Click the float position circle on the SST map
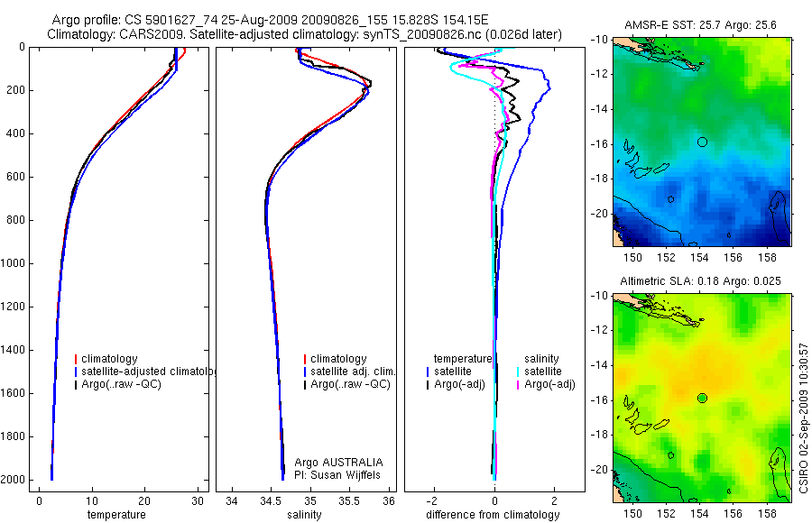 702,142
